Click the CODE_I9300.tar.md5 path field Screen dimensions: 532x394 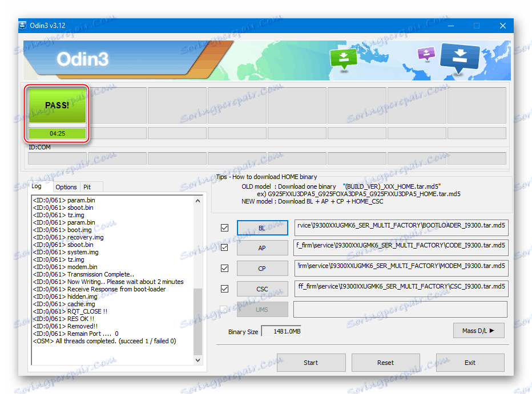click(x=401, y=247)
